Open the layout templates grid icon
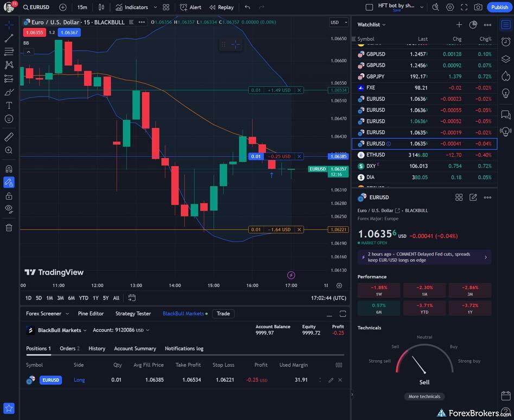514x420 pixels. click(166, 7)
